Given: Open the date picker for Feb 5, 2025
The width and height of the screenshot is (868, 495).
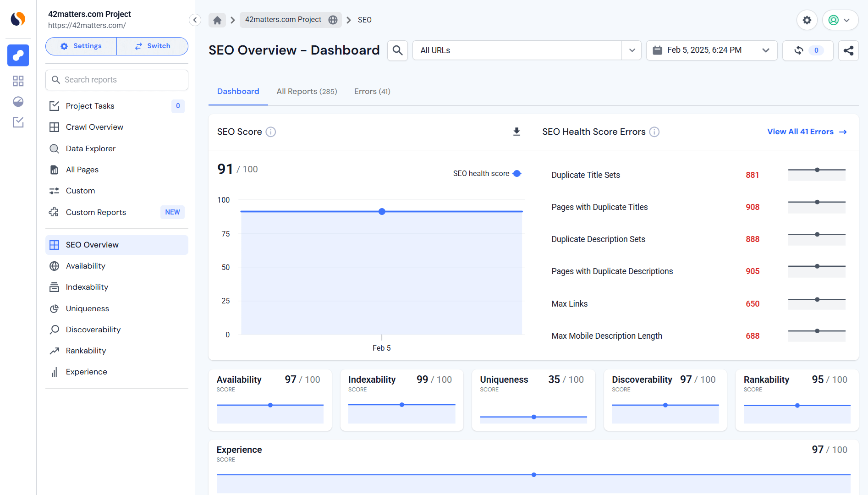Looking at the screenshot, I should pos(711,50).
